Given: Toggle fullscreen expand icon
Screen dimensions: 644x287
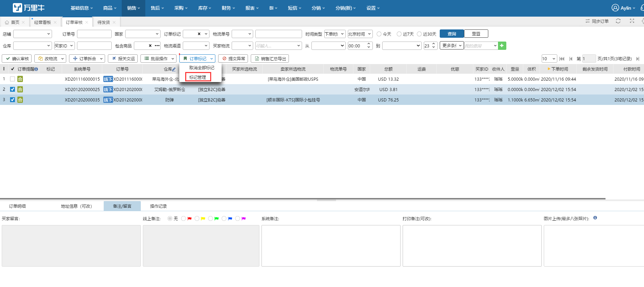Looking at the screenshot, I should click(632, 21).
